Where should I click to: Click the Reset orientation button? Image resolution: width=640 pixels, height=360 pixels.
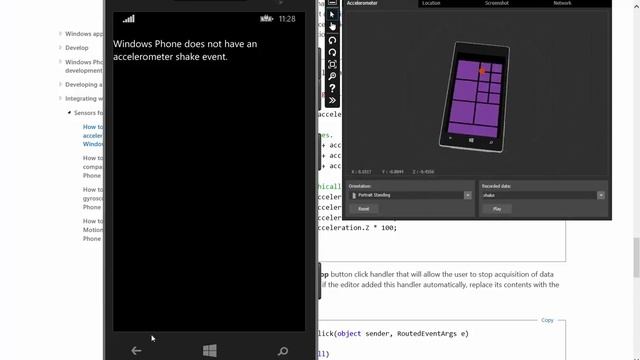pos(363,209)
